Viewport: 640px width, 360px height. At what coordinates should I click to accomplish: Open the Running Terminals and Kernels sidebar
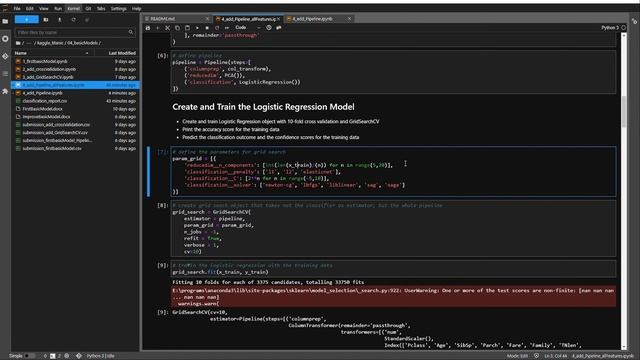click(5, 39)
